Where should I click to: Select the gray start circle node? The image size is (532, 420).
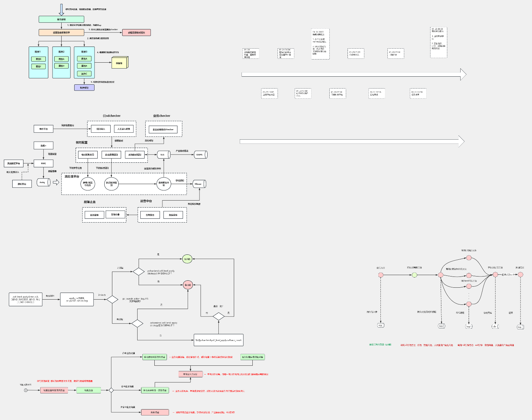point(26,390)
